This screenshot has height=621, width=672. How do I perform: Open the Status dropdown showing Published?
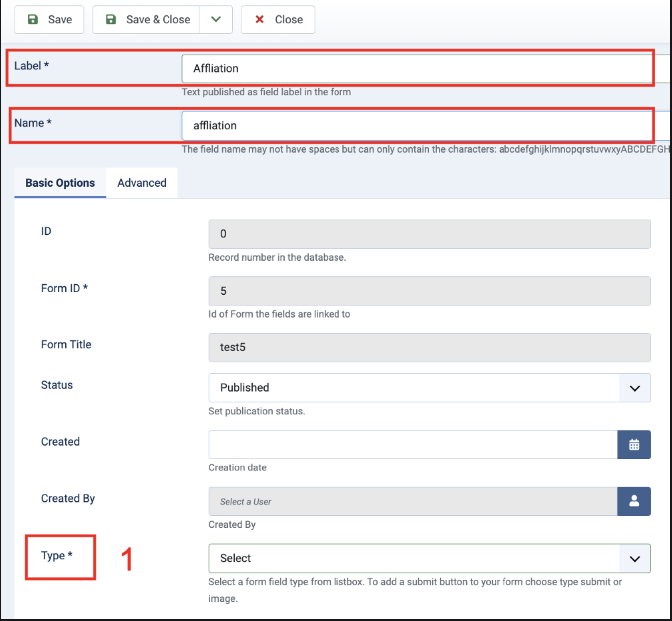coord(429,388)
